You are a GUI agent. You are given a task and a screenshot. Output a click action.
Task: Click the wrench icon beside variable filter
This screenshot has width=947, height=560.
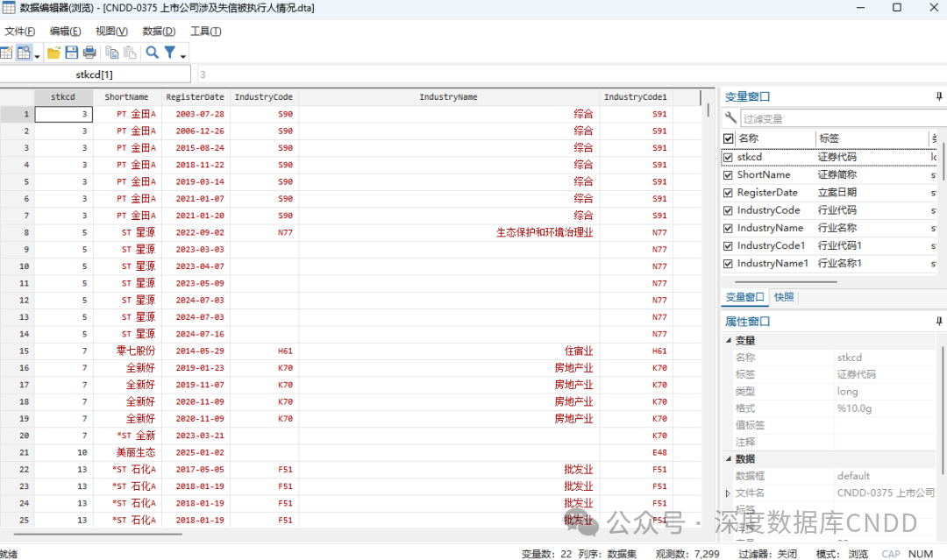730,118
